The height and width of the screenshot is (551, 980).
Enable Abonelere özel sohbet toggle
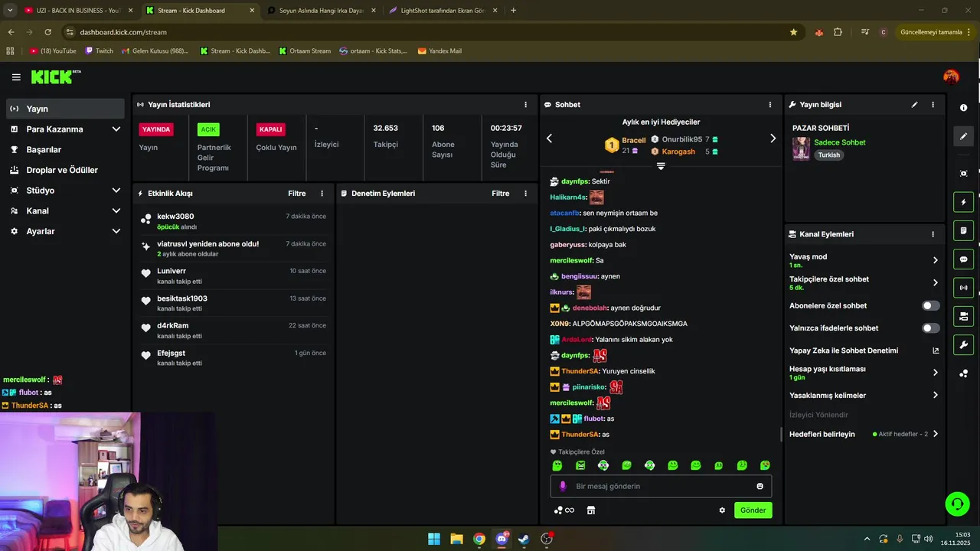[x=930, y=306]
